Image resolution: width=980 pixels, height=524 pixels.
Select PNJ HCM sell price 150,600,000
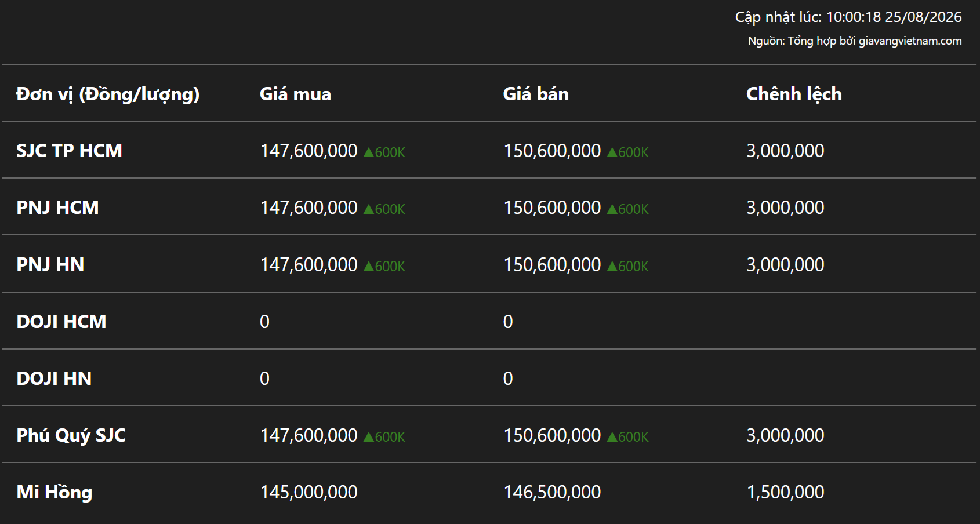click(x=552, y=208)
